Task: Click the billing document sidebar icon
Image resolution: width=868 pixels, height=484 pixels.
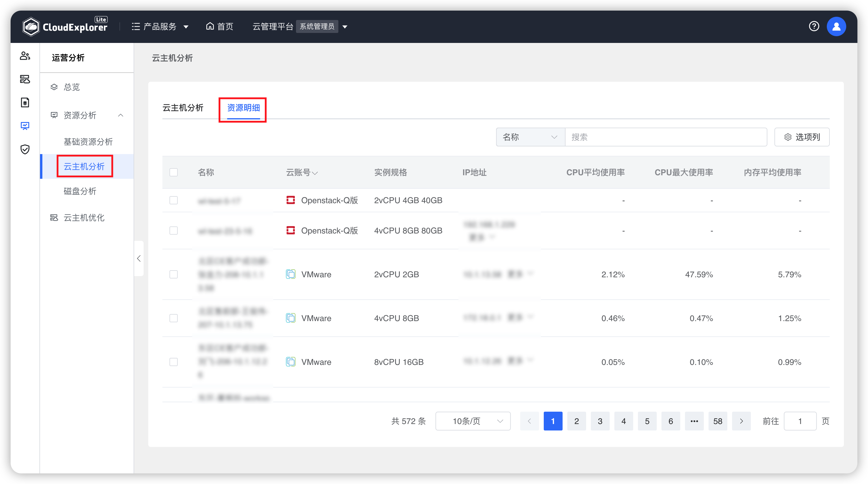Action: point(25,102)
